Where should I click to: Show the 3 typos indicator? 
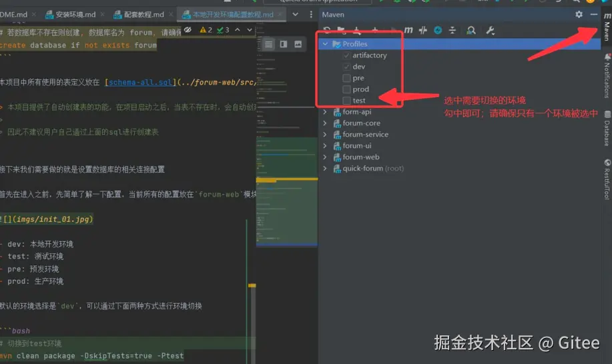223,30
